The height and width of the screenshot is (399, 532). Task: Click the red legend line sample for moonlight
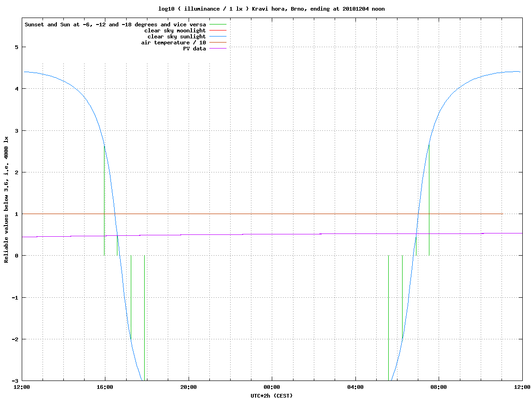pos(218,31)
